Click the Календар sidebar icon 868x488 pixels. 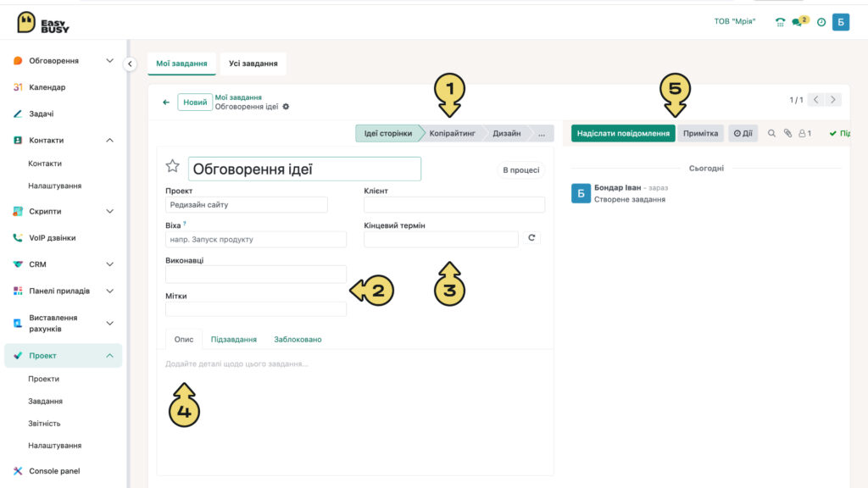click(x=18, y=87)
